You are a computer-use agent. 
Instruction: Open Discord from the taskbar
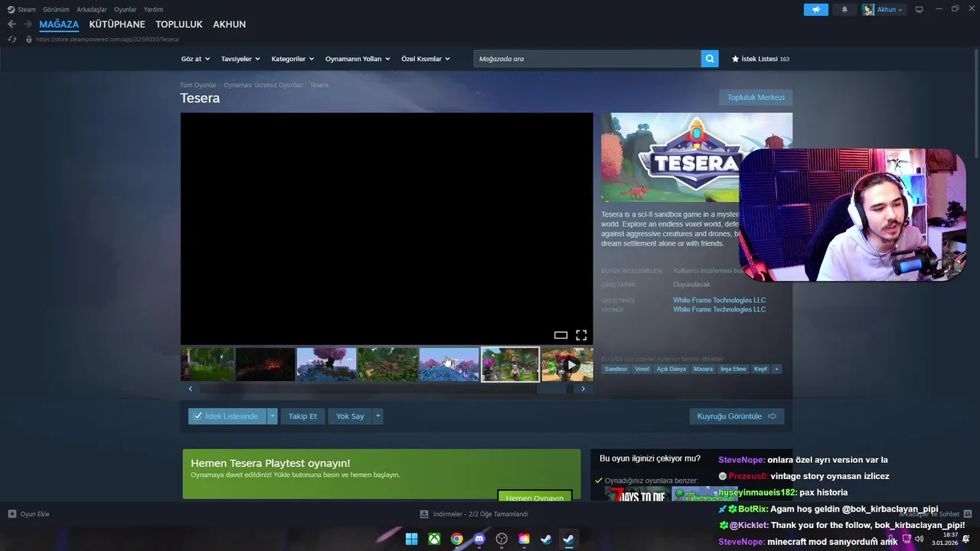(479, 539)
